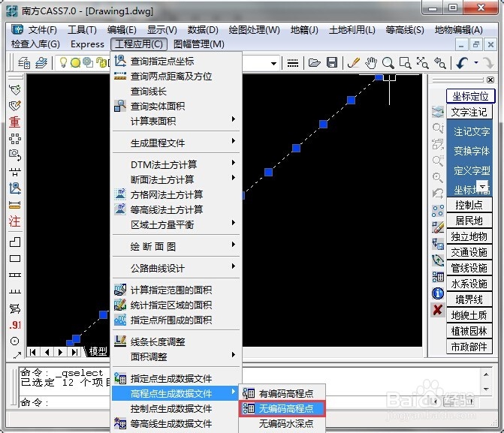Click the save floppy disk icon
504x433 pixels.
click(x=332, y=62)
